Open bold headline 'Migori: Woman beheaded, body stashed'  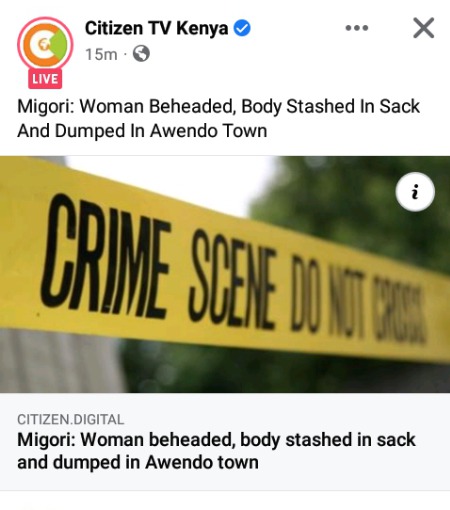tap(216, 439)
